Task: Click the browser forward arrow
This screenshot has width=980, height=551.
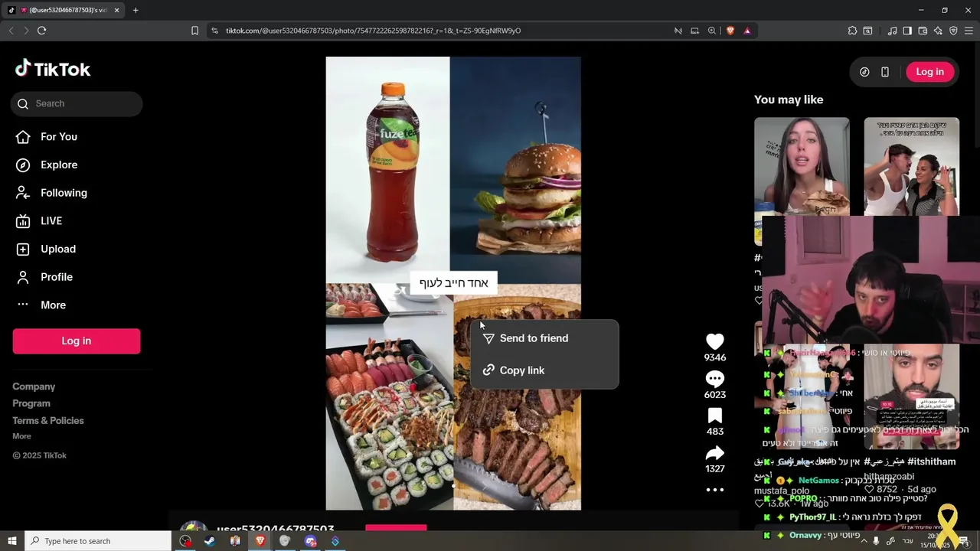Action: pos(25,31)
